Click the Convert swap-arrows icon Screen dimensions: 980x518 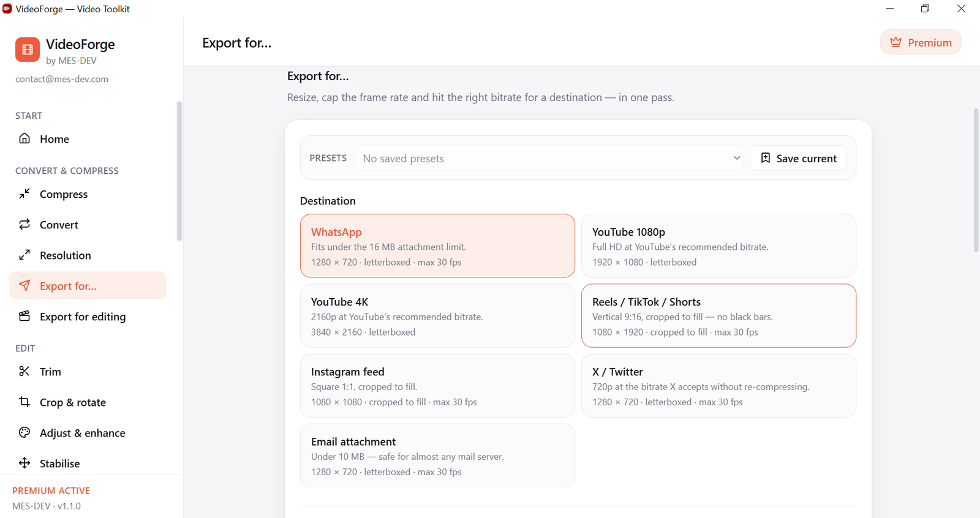click(x=24, y=224)
